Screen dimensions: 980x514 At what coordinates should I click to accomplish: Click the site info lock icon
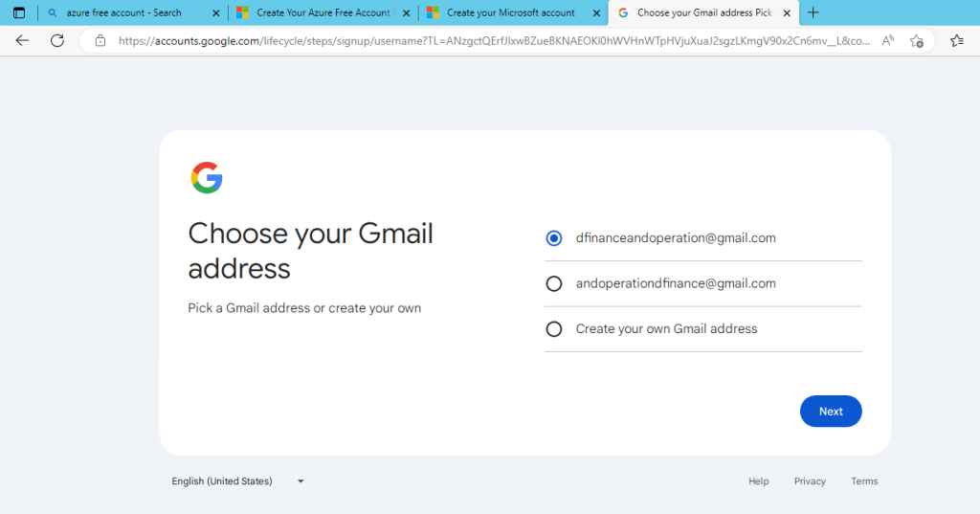100,41
